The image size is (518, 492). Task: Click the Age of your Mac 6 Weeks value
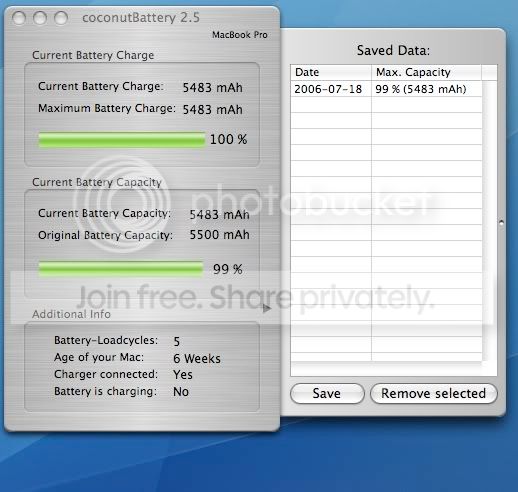(x=197, y=359)
